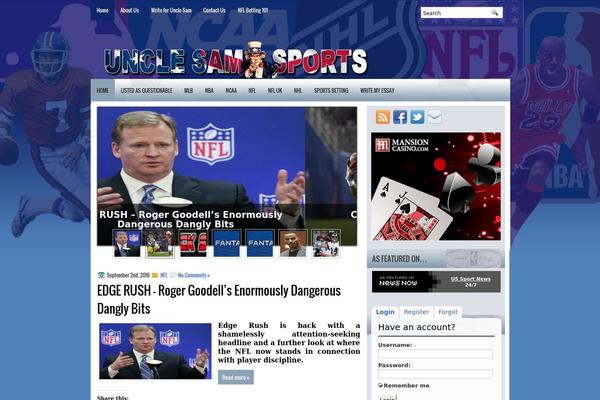Click the article thumbnail of Roger Goodell
Image resolution: width=600 pixels, height=400 pixels.
[155, 351]
